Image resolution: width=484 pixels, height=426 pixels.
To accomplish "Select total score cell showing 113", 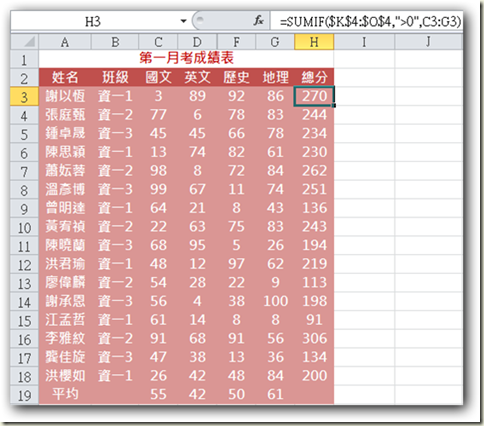I will click(314, 283).
